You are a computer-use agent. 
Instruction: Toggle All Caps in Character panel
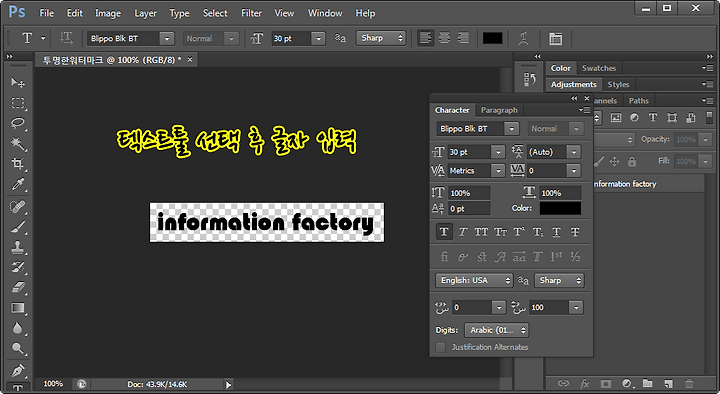click(481, 232)
